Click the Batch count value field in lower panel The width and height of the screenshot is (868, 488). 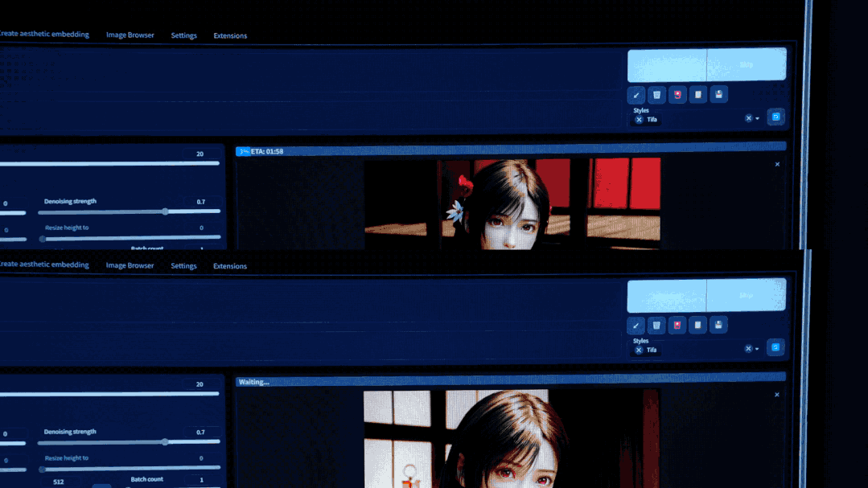[202, 480]
